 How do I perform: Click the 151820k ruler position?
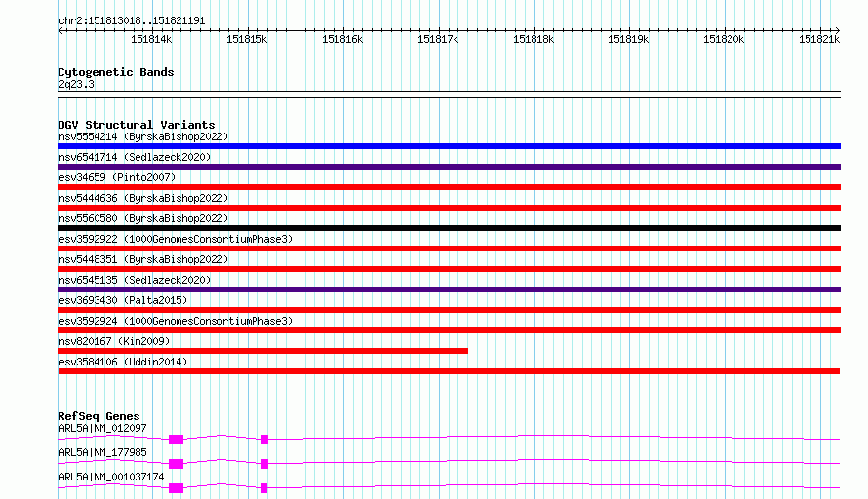click(724, 40)
